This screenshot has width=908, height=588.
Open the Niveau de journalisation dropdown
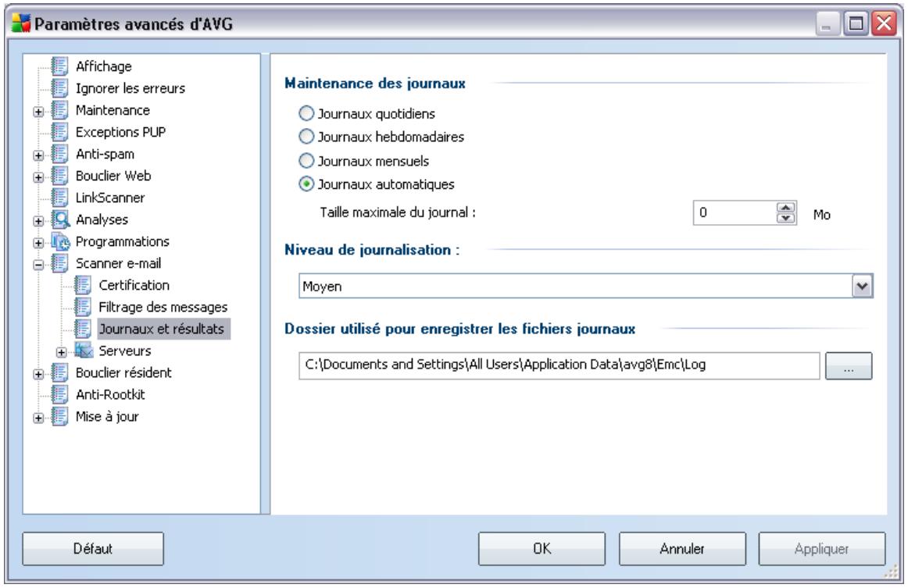(862, 286)
